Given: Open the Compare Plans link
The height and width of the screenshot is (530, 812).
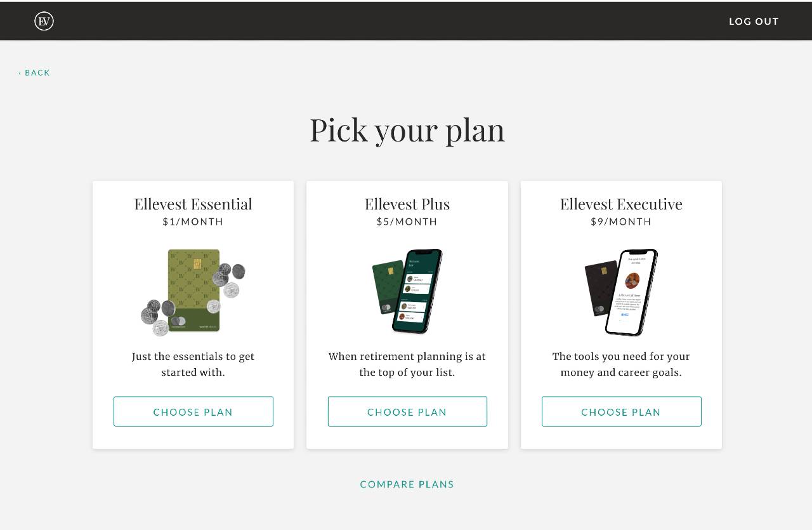Looking at the screenshot, I should [x=407, y=484].
